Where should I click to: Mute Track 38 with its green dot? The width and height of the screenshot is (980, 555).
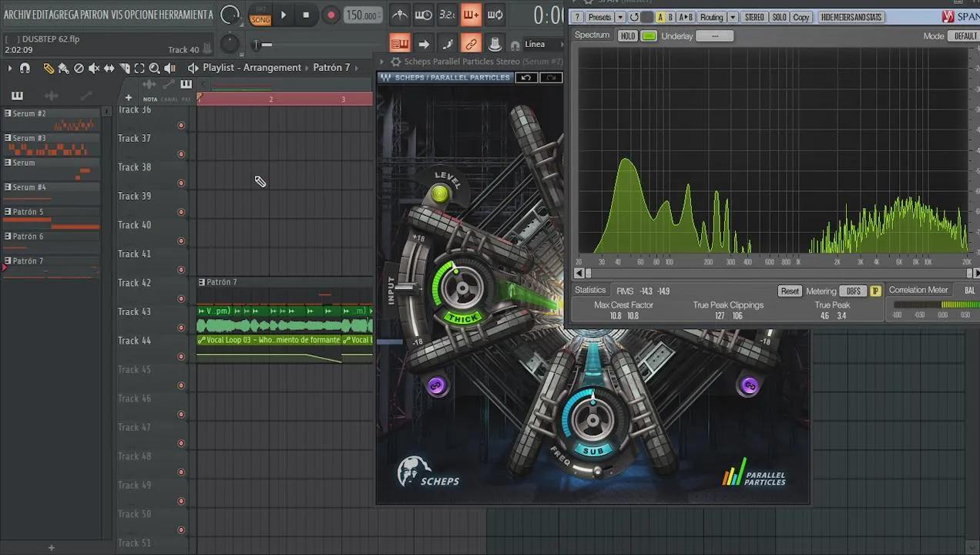coord(181,183)
